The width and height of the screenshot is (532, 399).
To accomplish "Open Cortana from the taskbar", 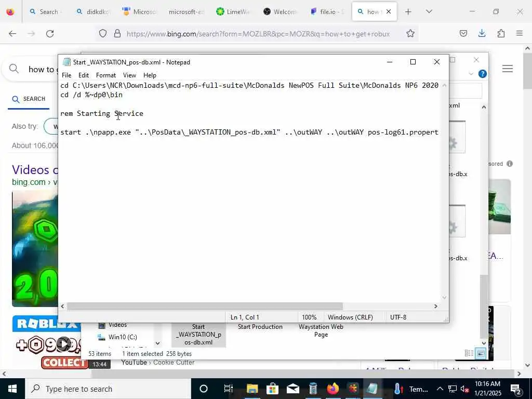I will pos(204,389).
